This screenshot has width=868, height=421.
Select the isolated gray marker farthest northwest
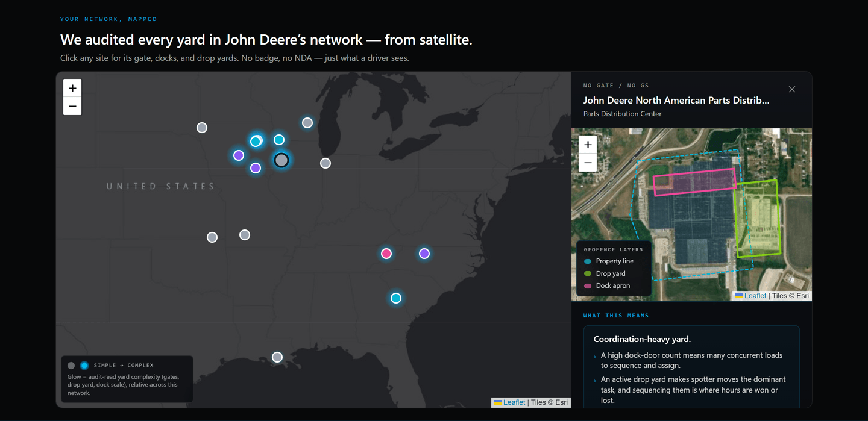click(202, 128)
